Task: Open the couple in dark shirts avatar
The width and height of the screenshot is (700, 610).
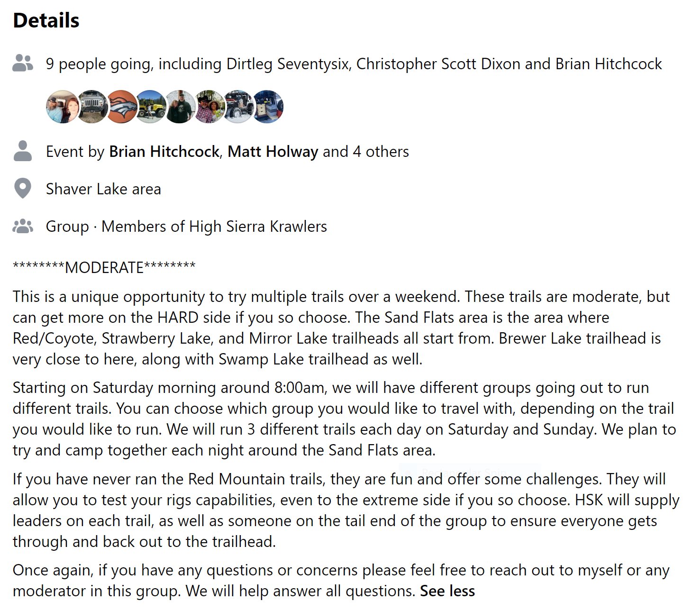Action: pyautogui.click(x=180, y=107)
